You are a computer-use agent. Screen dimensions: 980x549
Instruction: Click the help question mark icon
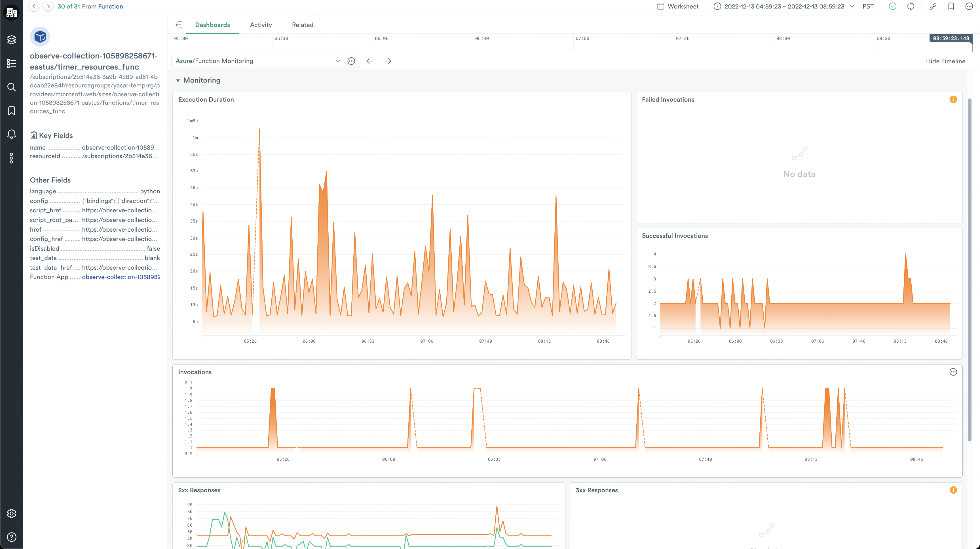tap(11, 537)
